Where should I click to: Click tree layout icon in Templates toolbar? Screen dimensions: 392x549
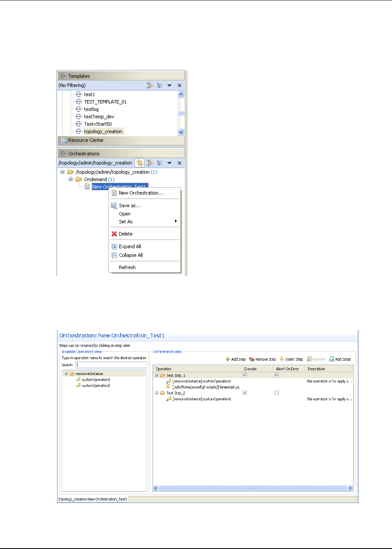[x=160, y=85]
